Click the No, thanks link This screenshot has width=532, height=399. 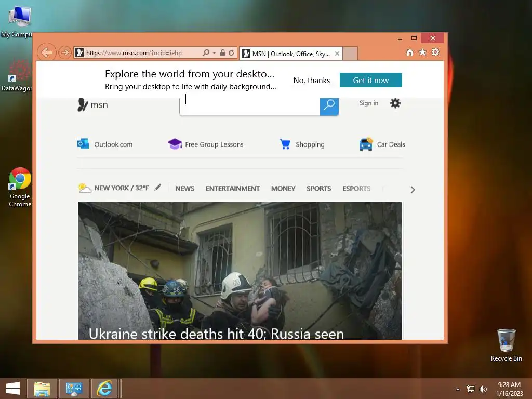312,81
